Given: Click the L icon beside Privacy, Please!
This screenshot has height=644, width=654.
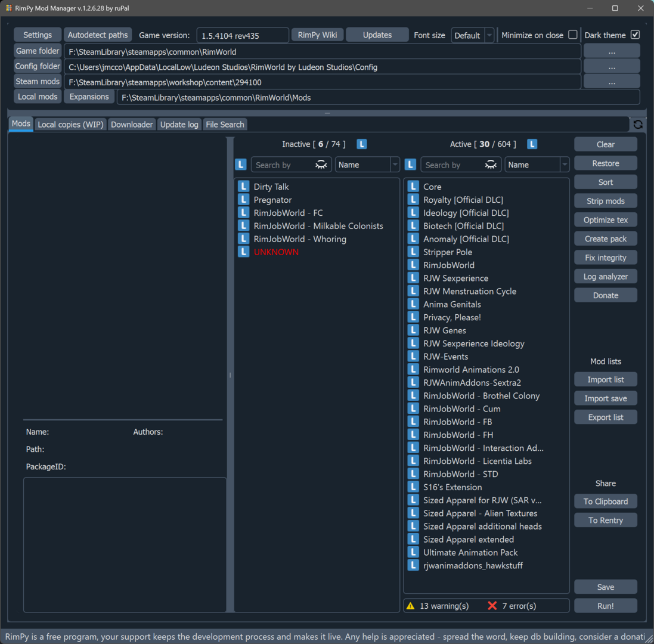Looking at the screenshot, I should [413, 317].
